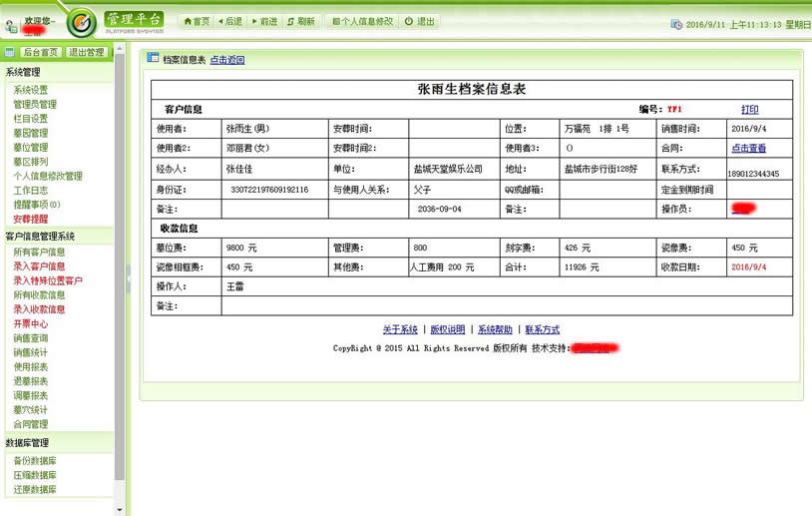The image size is (812, 516).
Task: Click the sidebar scrollbar down arrow
Action: (120, 509)
